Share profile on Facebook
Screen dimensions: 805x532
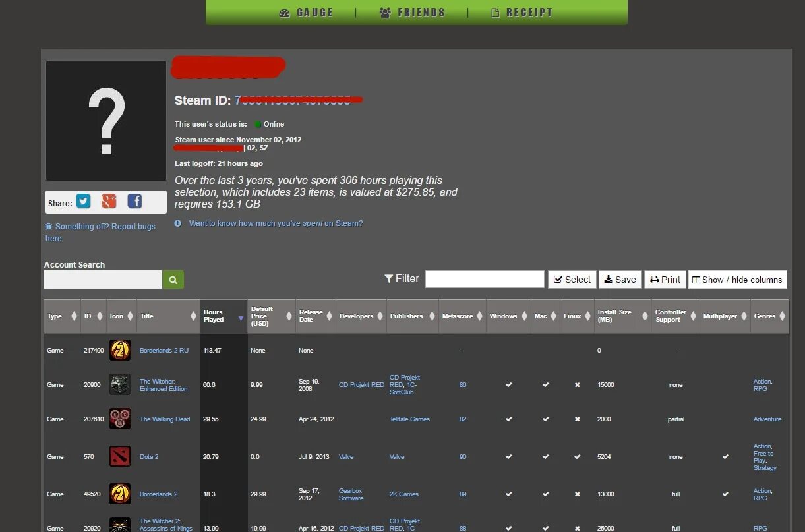[134, 202]
